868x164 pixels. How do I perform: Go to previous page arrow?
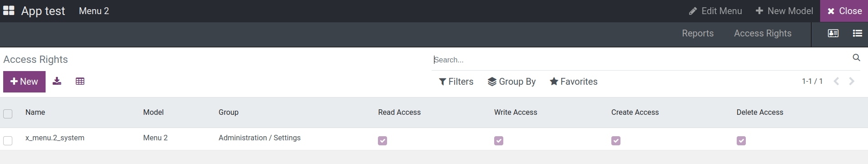[x=836, y=81]
